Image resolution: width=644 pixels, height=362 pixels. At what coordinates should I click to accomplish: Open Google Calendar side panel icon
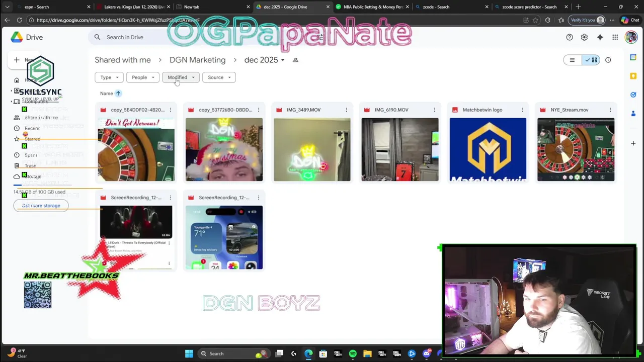pos(633,57)
